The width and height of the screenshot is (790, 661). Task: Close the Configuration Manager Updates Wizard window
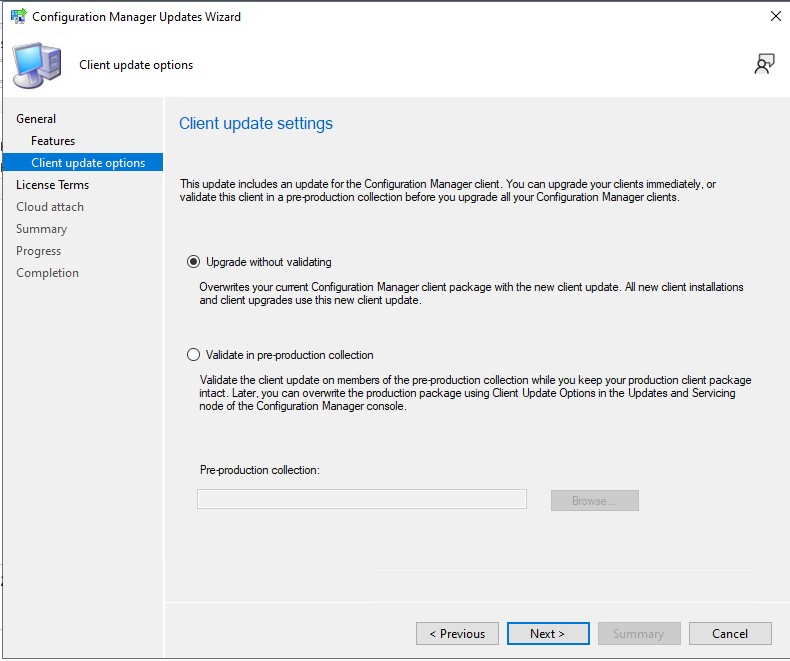tap(775, 17)
